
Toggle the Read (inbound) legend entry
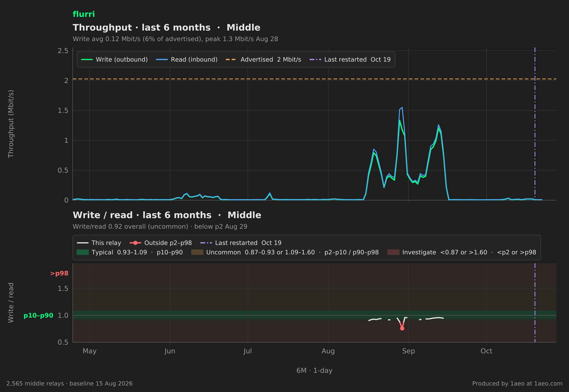[x=187, y=60]
